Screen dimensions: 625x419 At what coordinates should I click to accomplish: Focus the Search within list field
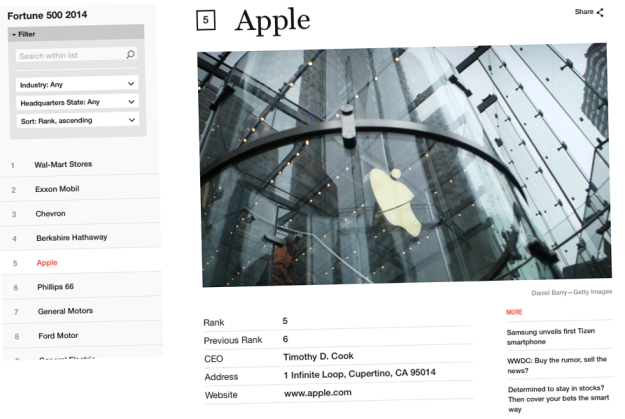[76, 55]
